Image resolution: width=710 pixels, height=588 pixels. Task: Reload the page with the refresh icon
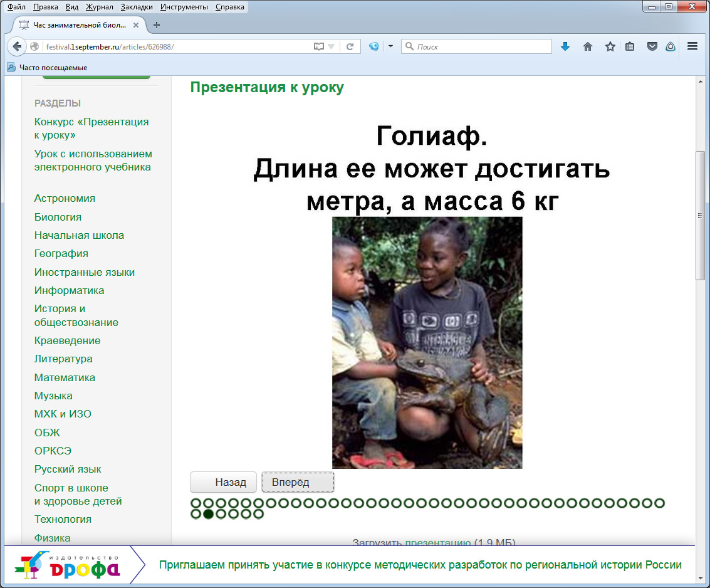(x=350, y=46)
